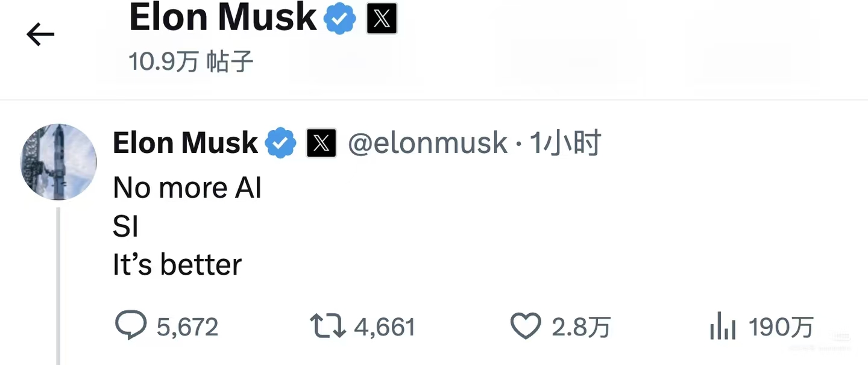Open the 1小时 timestamp link

tap(565, 143)
